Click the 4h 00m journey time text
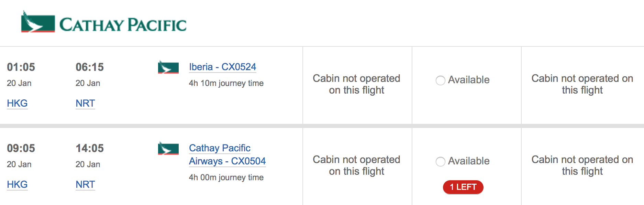The height and width of the screenshot is (205, 644). tap(226, 177)
